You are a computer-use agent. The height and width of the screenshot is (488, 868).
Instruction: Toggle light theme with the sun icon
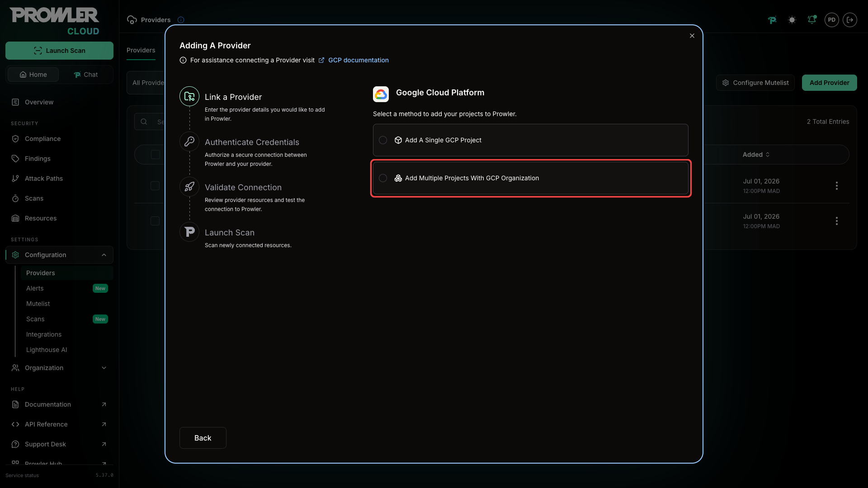[792, 20]
